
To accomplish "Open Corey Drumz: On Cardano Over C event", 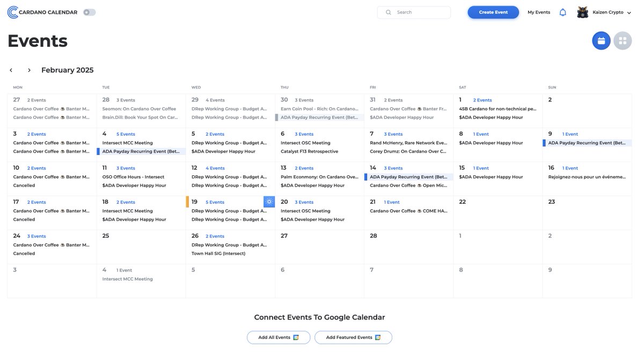I will pos(408,151).
